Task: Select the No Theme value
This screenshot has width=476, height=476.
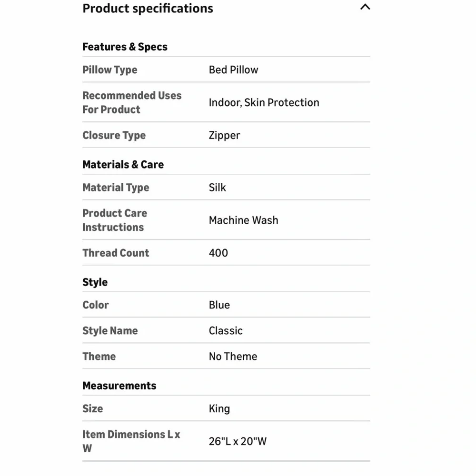Action: click(233, 357)
